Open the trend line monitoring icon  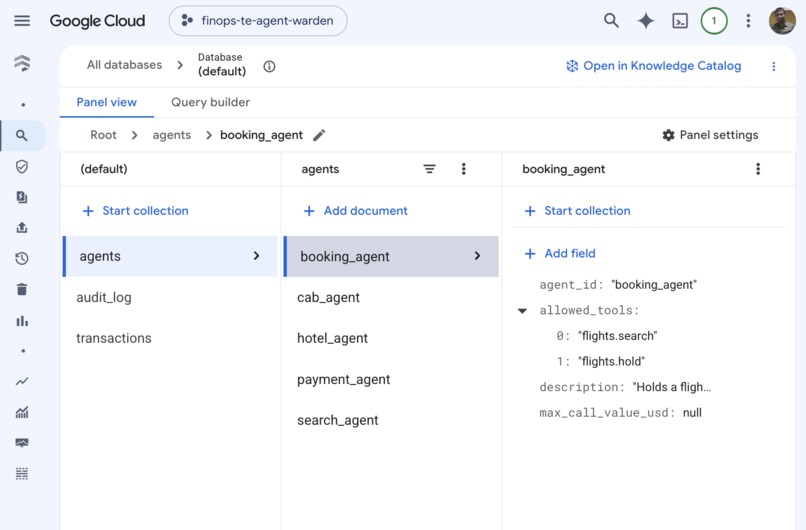(22, 381)
